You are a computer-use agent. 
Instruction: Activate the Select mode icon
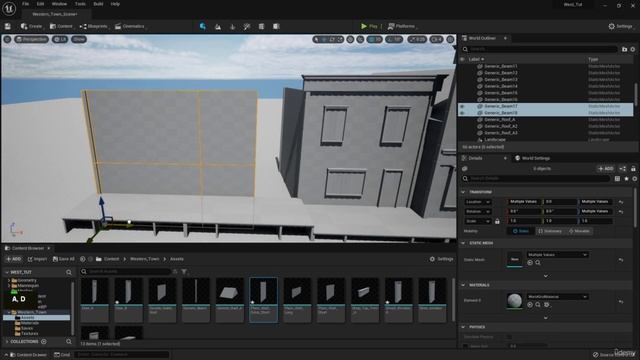coord(203,27)
